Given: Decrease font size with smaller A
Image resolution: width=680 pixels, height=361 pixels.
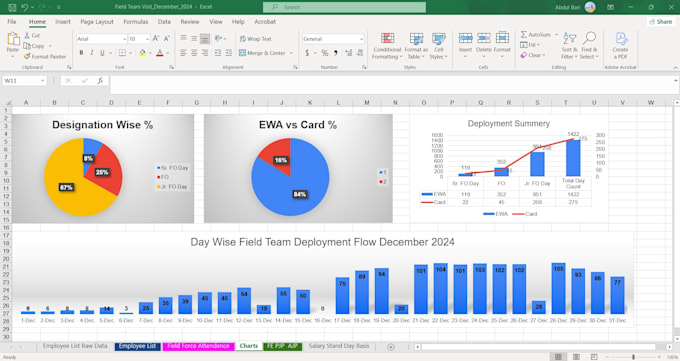Looking at the screenshot, I should click(x=166, y=39).
